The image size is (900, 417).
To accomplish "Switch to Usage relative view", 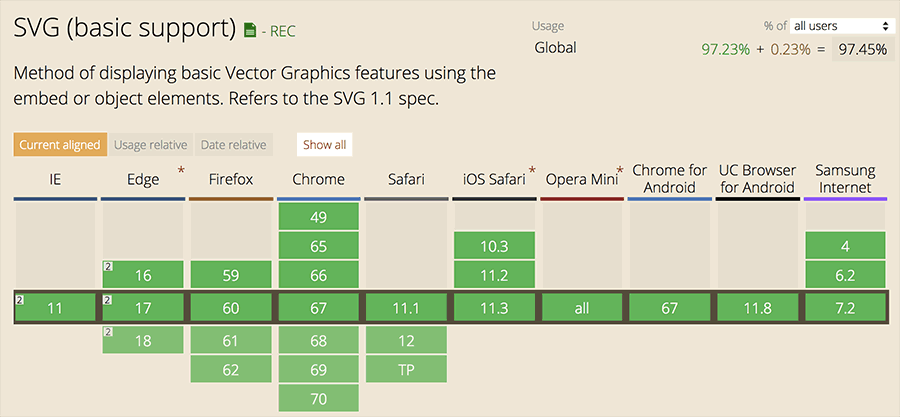I will pos(150,145).
